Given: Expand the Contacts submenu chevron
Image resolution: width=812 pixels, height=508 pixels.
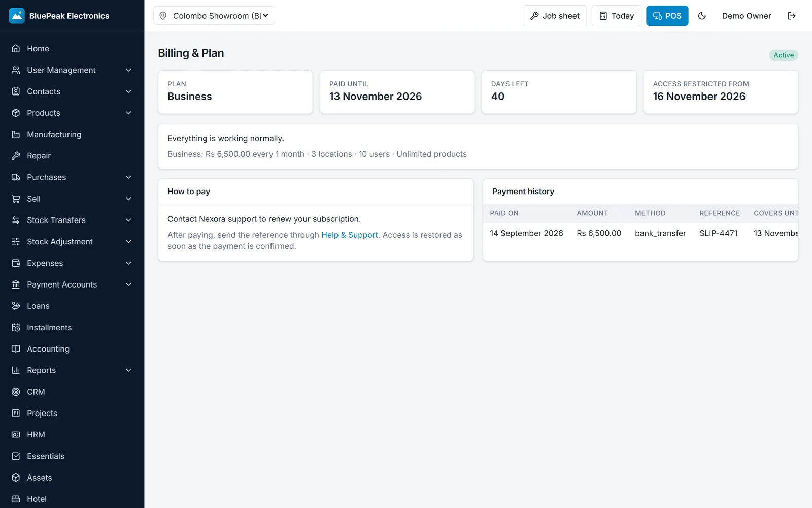Looking at the screenshot, I should click(128, 91).
